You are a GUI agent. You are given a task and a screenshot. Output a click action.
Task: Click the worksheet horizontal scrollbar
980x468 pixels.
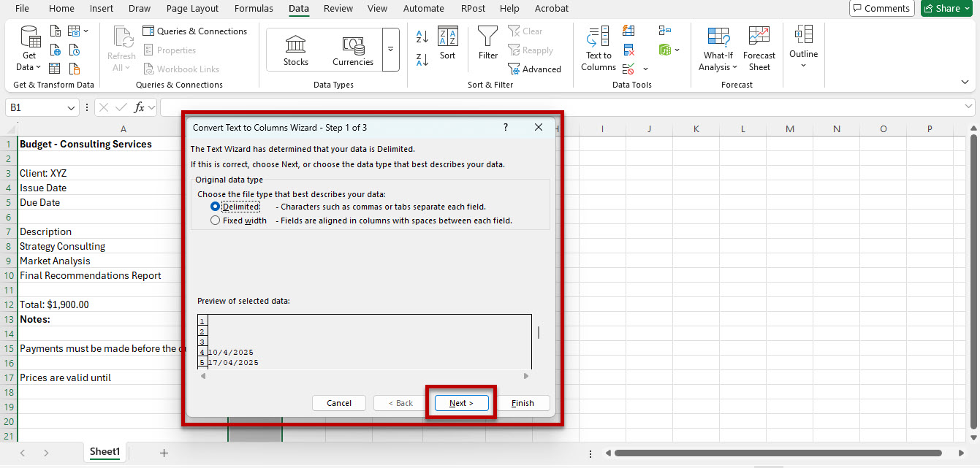778,453
